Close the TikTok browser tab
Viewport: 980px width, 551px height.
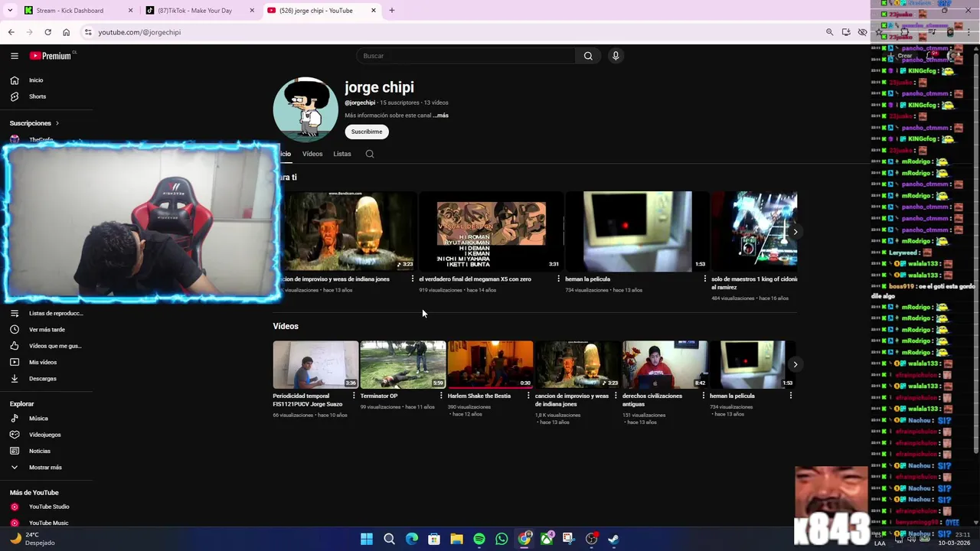pyautogui.click(x=252, y=11)
